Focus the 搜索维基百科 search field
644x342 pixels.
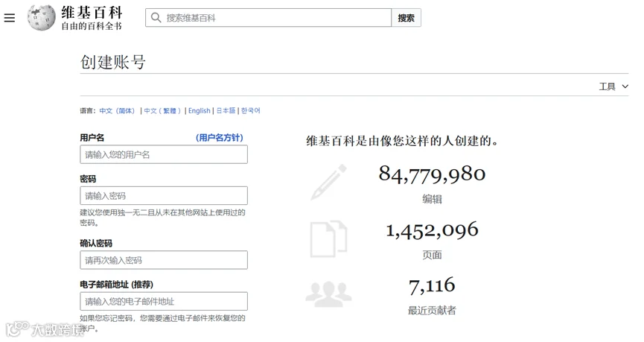(268, 18)
